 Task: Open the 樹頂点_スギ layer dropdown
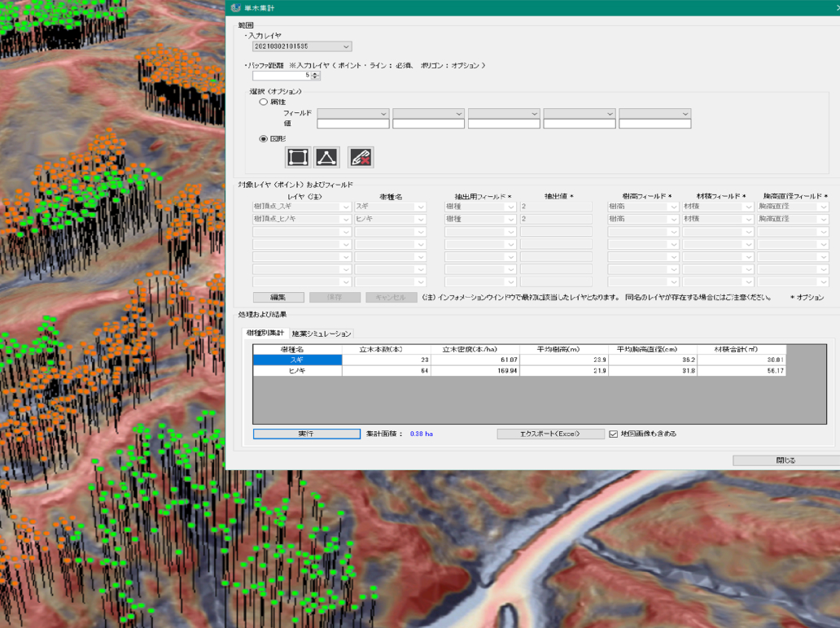point(301,206)
